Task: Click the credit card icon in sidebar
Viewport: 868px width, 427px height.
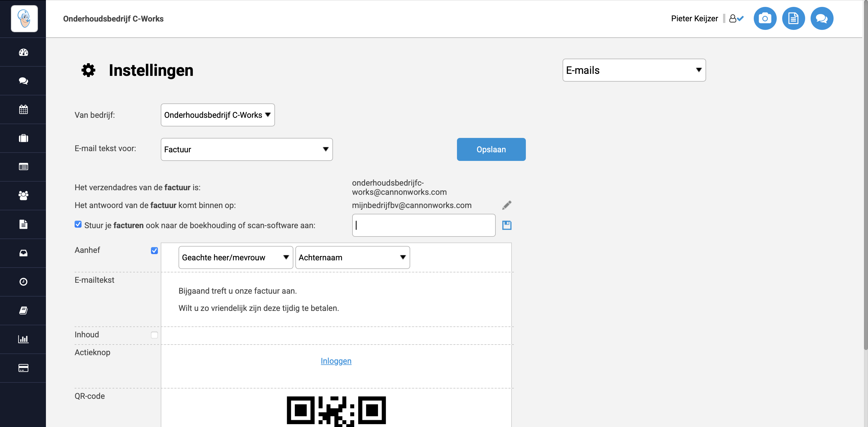Action: pos(23,368)
